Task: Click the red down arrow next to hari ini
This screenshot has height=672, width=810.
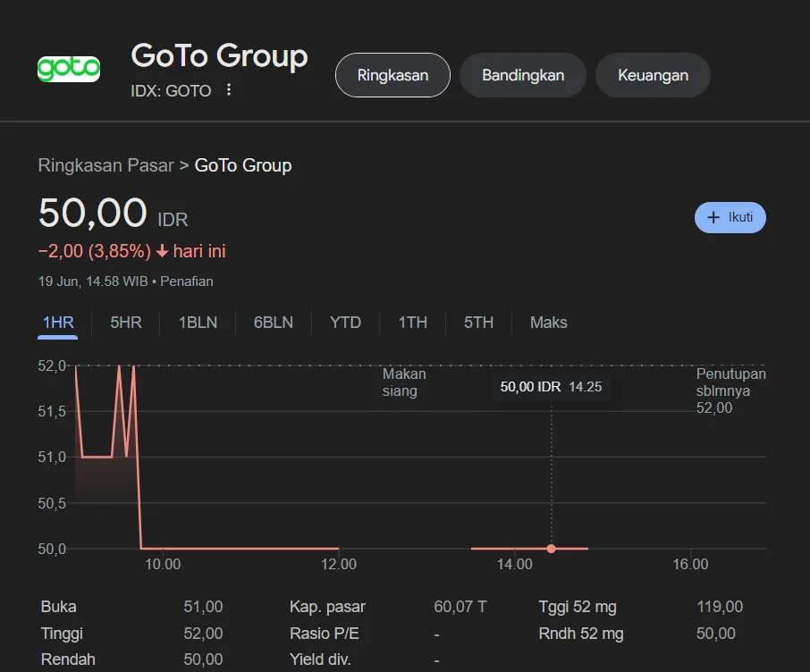Action: (162, 251)
